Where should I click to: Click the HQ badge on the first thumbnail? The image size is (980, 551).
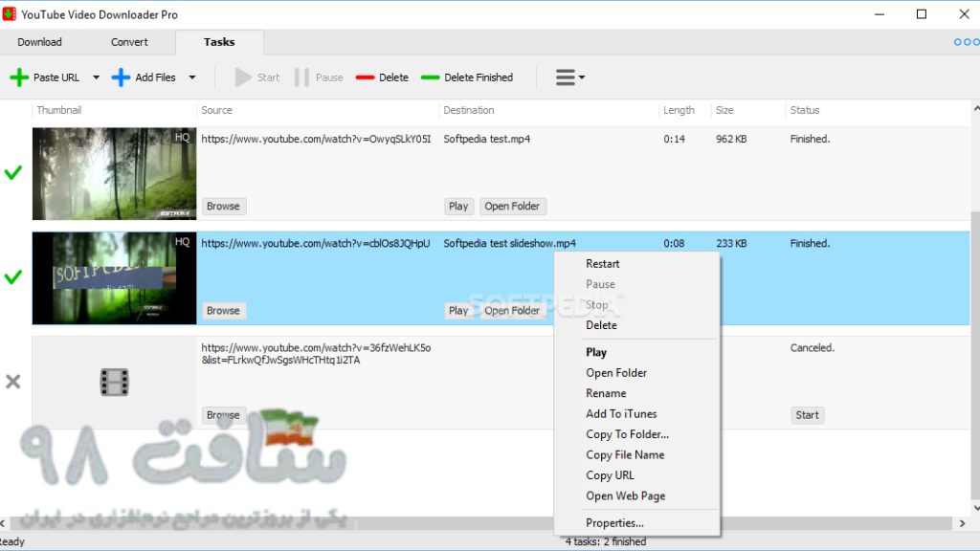(x=182, y=138)
